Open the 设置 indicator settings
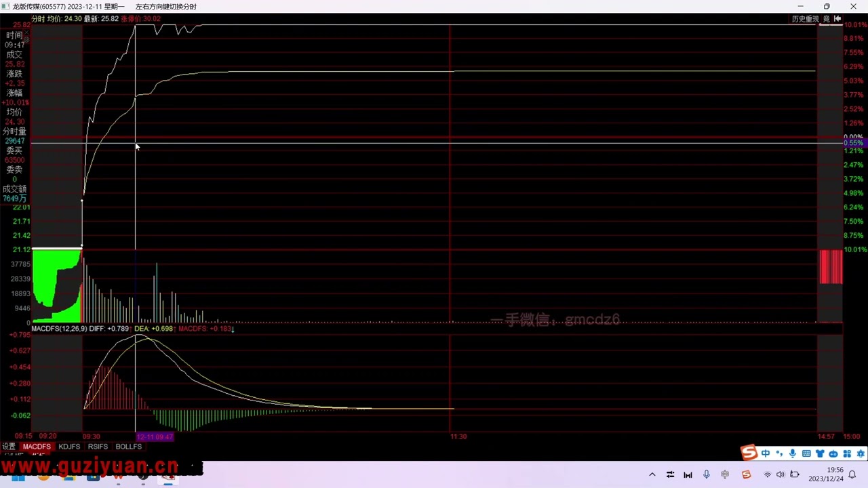This screenshot has width=868, height=488. tap(9, 447)
